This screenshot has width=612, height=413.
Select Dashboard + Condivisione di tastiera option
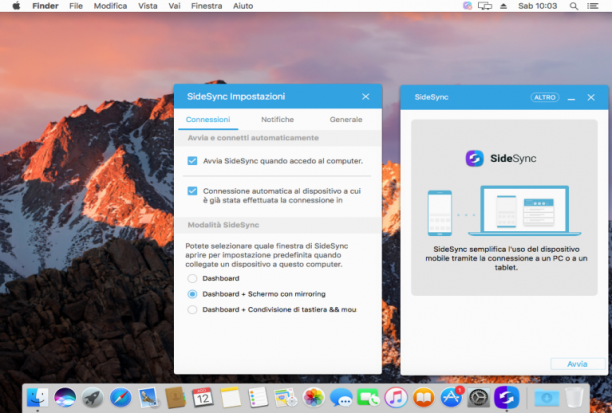(192, 310)
